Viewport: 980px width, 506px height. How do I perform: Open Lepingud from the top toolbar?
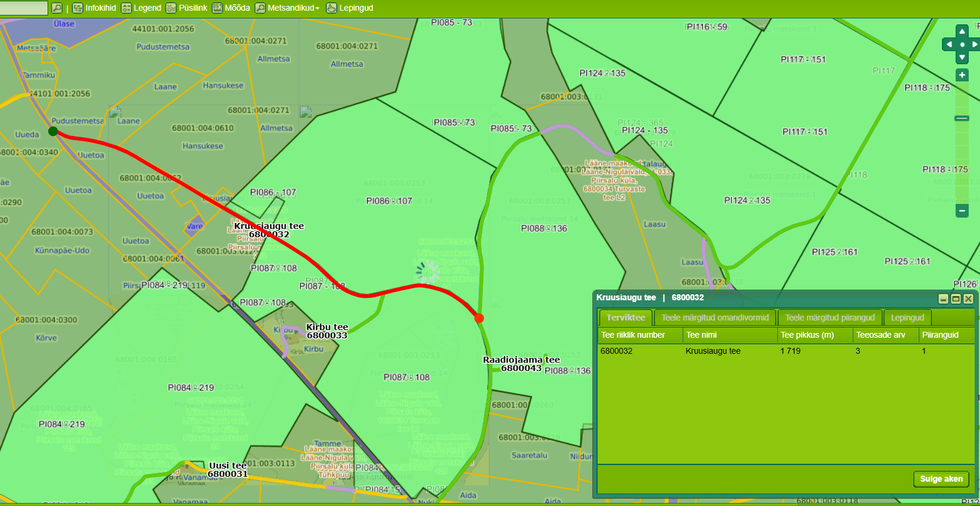[x=350, y=8]
